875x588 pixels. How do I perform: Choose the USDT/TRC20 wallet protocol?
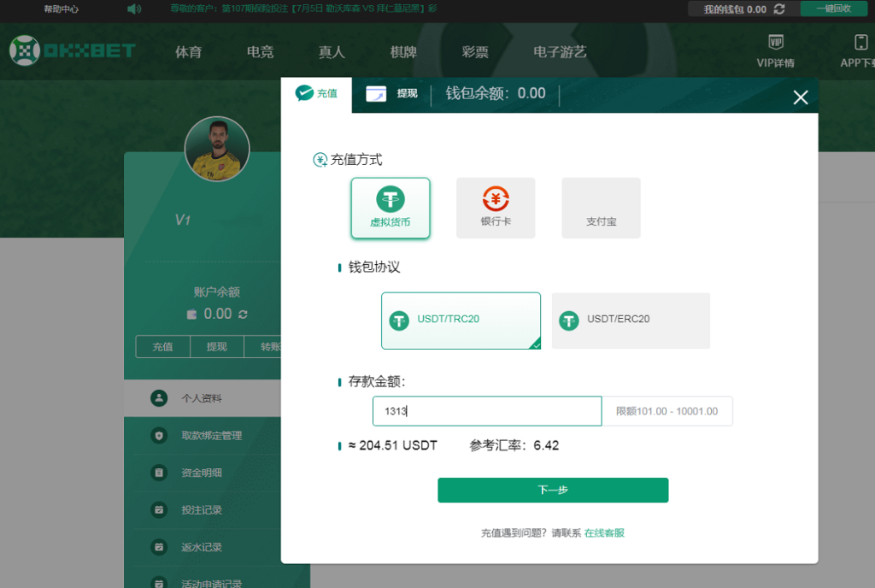pyautogui.click(x=461, y=320)
